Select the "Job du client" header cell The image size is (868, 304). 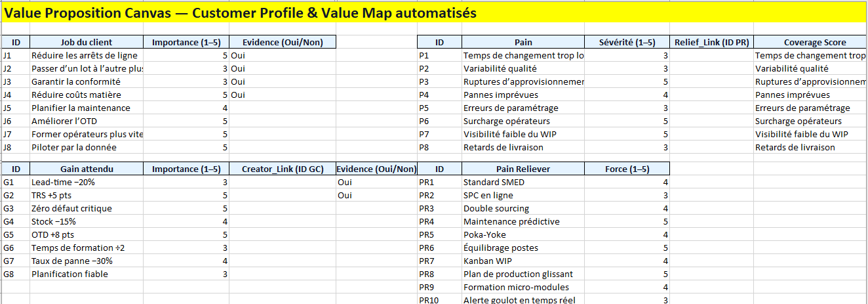(x=86, y=42)
